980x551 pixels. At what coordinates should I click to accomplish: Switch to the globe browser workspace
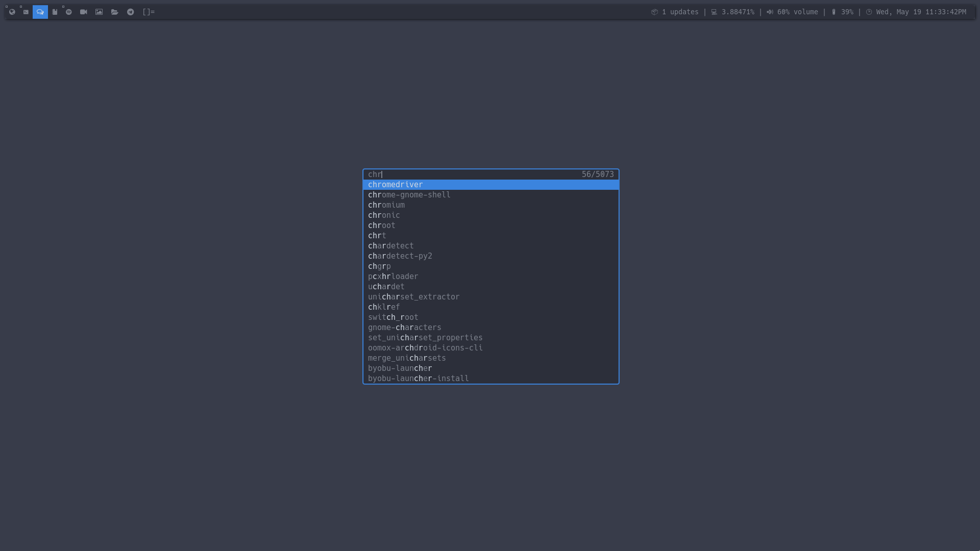point(12,12)
